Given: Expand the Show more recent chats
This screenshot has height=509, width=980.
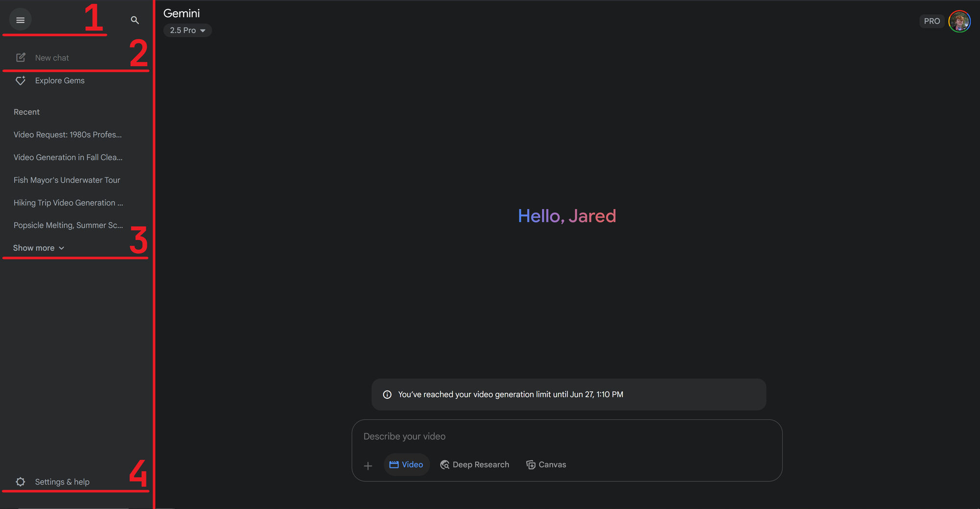Looking at the screenshot, I should [x=39, y=248].
